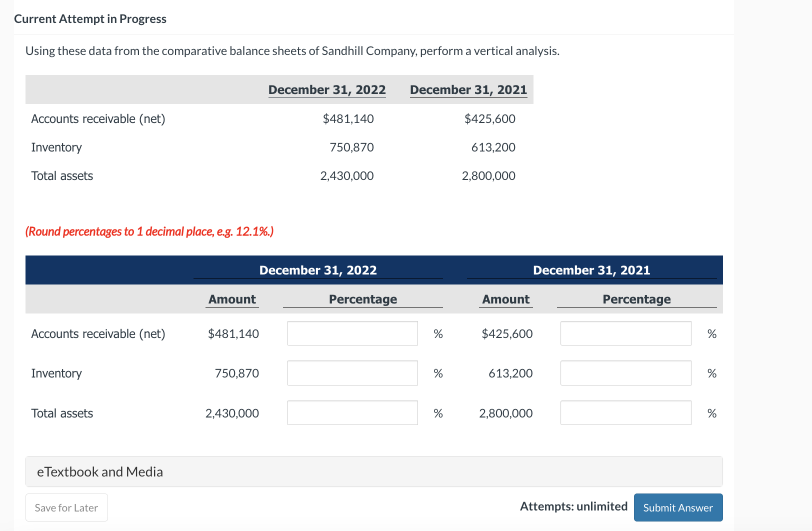Click the Accounts receivable 2022 percentage field
Viewport: 812px width, 531px height.
(352, 333)
